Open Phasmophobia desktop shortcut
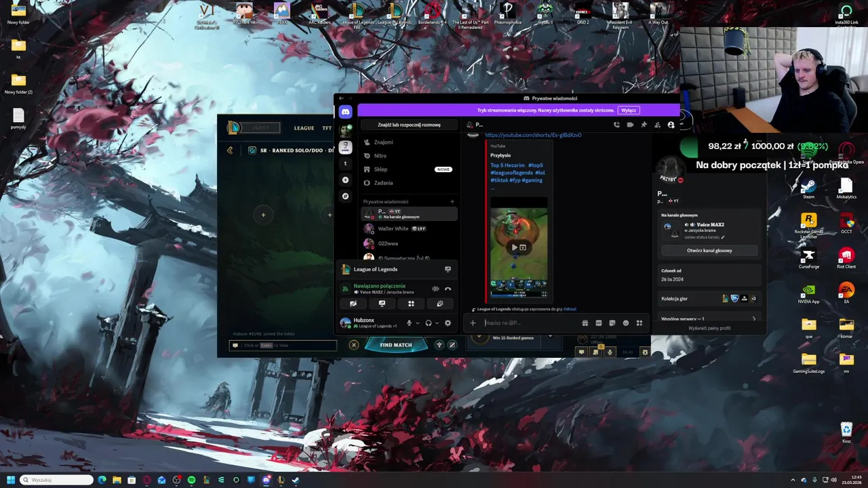The image size is (868, 488). pos(507,14)
